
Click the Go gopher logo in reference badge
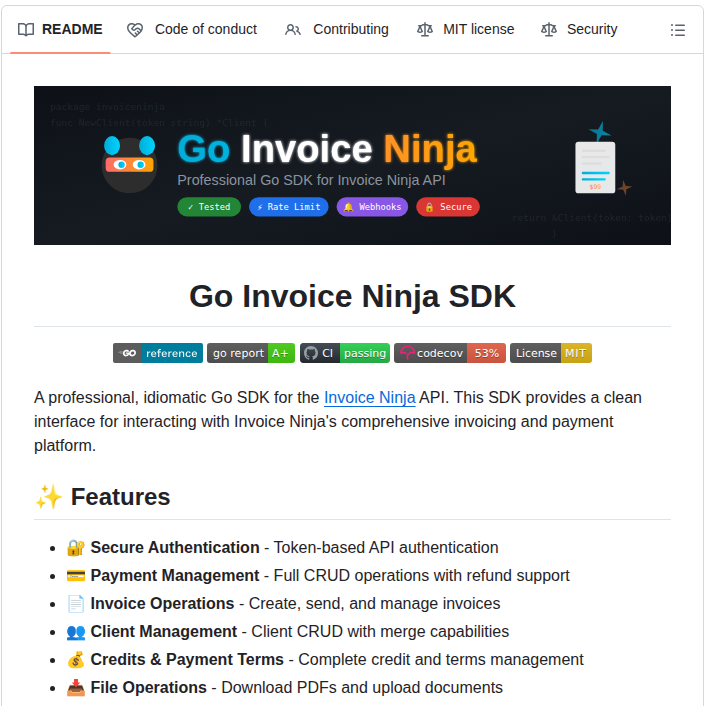coord(127,353)
